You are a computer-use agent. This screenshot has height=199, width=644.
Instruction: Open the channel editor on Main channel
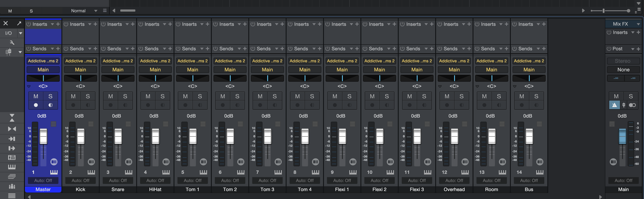[x=613, y=162]
